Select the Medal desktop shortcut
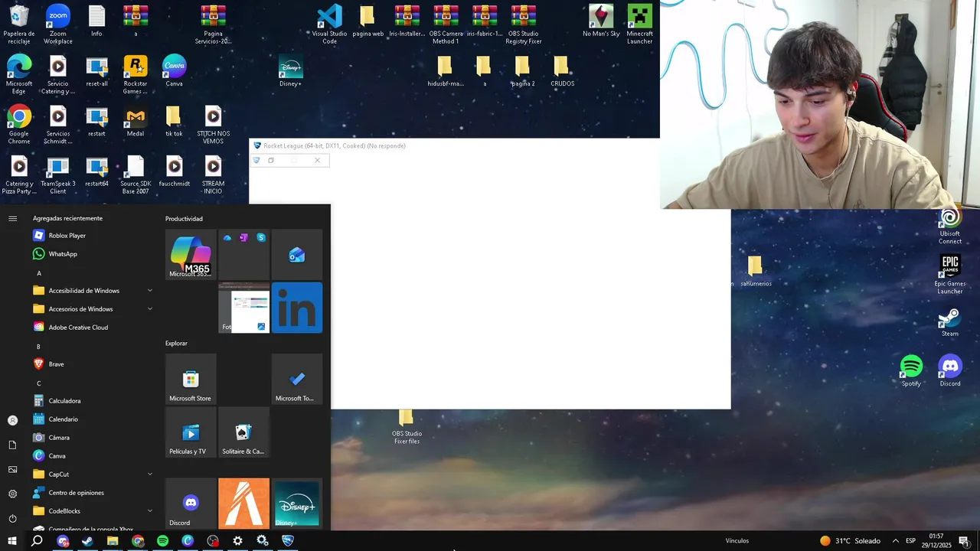 click(x=136, y=122)
